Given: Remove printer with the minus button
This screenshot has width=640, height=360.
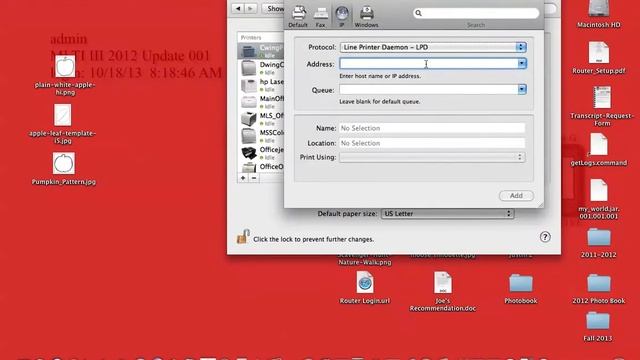Looking at the screenshot, I should point(254,178).
